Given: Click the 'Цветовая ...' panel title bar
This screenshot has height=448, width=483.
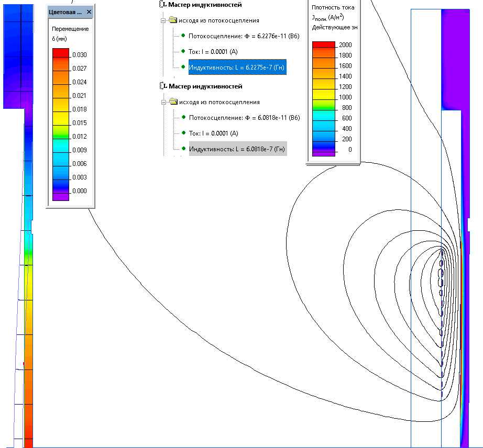Looking at the screenshot, I should click(x=70, y=12).
